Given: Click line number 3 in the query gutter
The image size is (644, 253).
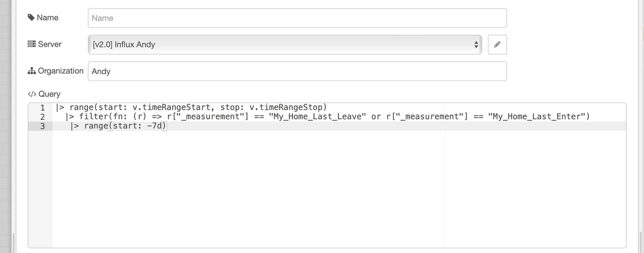Looking at the screenshot, I should pyautogui.click(x=43, y=126).
